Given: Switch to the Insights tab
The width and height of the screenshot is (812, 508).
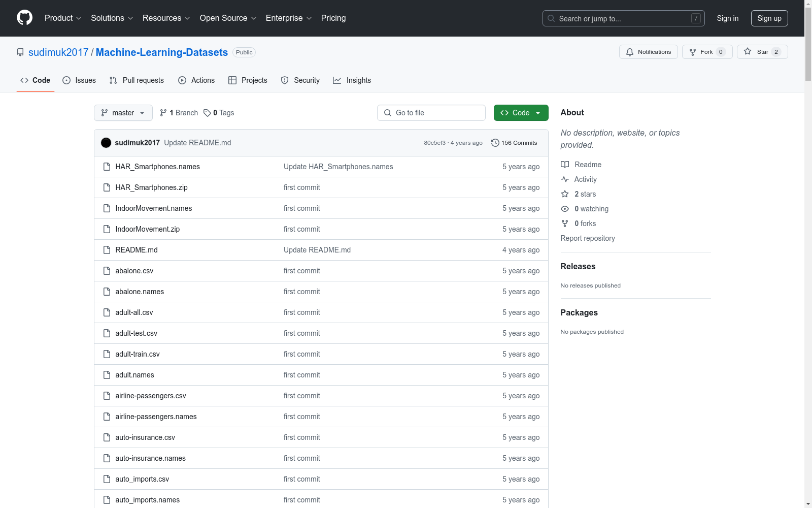Looking at the screenshot, I should pos(352,80).
